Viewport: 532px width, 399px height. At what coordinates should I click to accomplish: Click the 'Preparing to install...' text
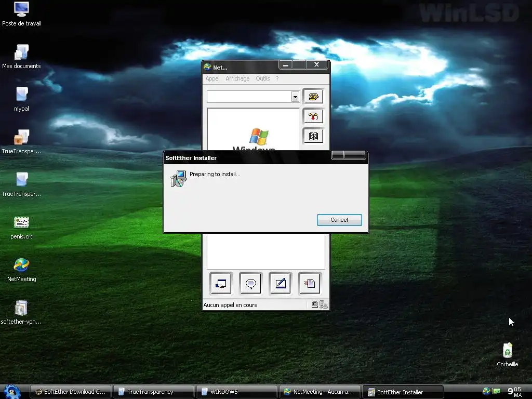(x=215, y=174)
